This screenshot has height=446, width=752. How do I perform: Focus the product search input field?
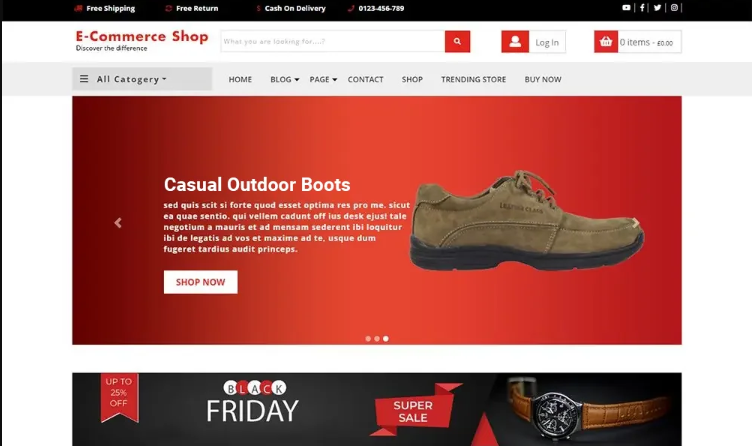click(x=333, y=41)
